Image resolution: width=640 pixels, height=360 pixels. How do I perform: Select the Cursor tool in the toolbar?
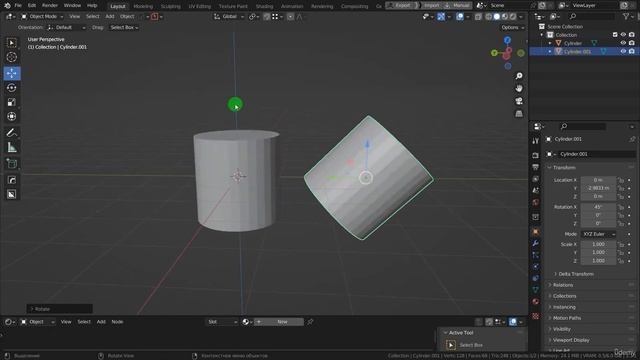click(x=11, y=57)
